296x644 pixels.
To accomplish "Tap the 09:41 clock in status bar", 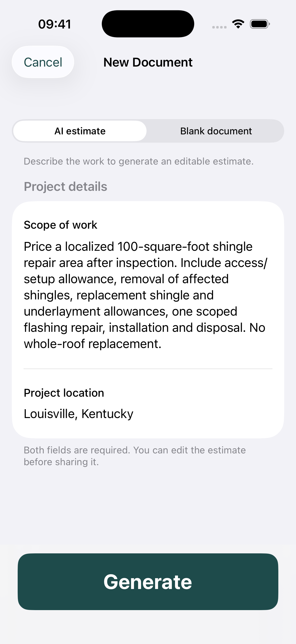I will click(x=54, y=24).
